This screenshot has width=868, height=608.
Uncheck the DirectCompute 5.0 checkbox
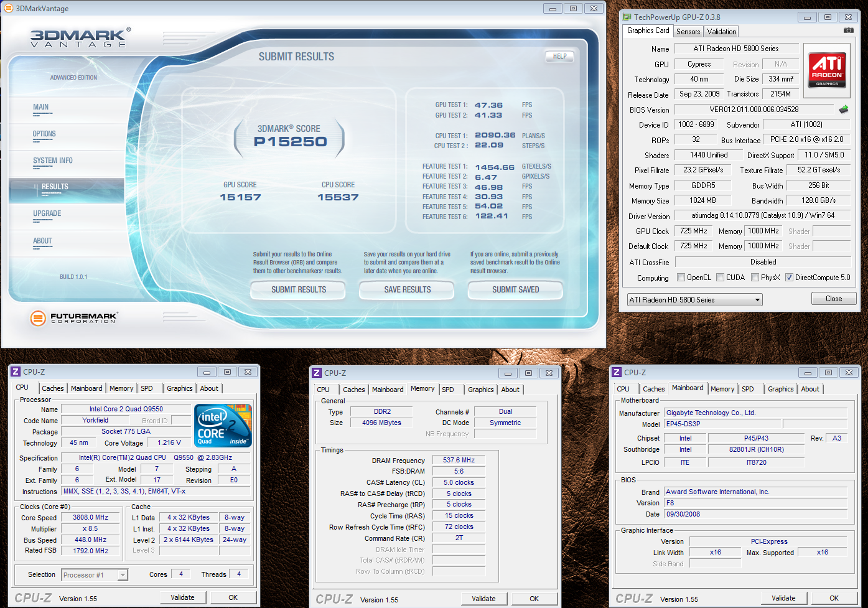790,278
